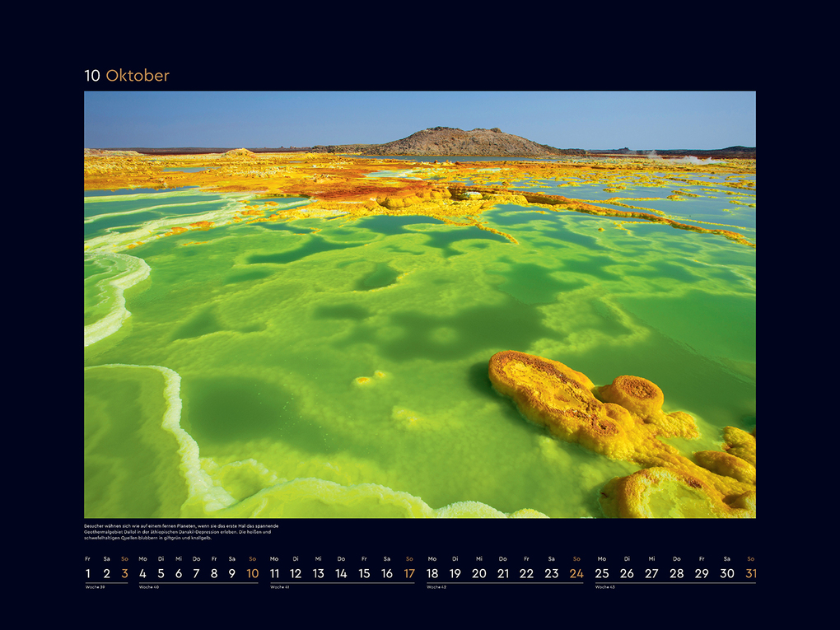Click the Fr weekday header above date 1
This screenshot has width=840, height=630.
point(86,558)
